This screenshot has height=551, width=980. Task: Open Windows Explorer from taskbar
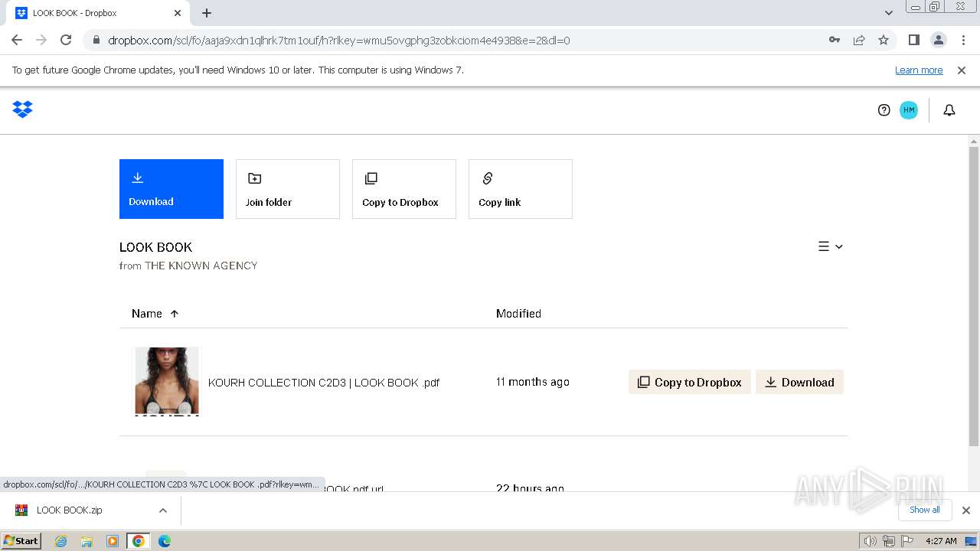pos(87,541)
